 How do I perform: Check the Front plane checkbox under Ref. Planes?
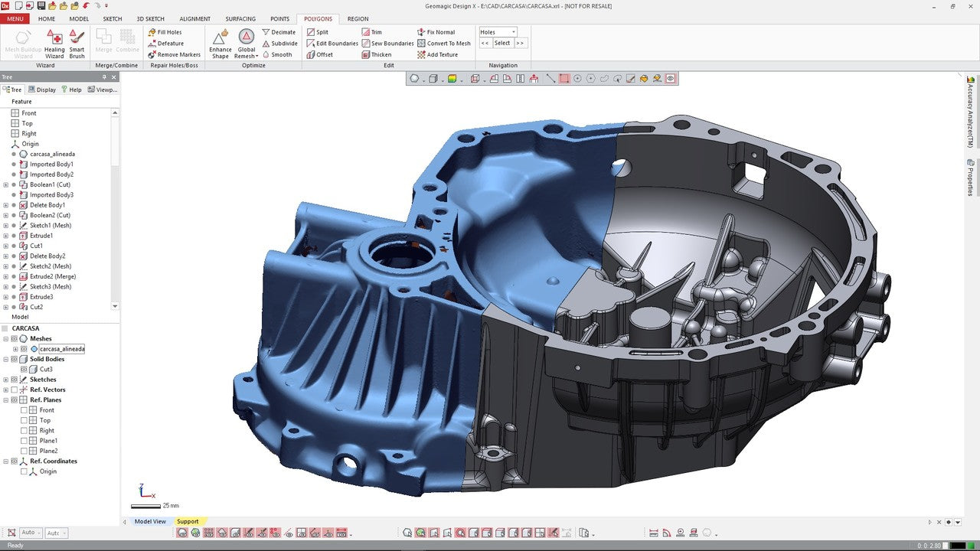(24, 409)
